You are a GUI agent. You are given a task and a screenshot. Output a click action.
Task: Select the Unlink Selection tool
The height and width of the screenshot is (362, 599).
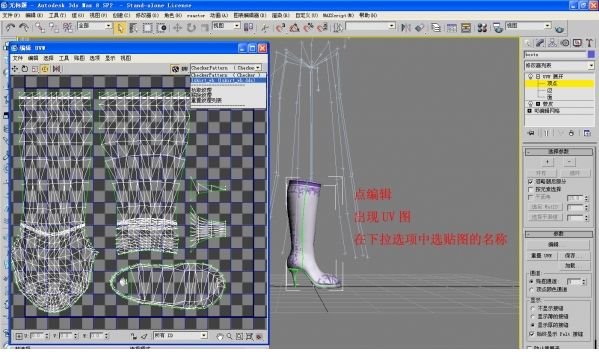point(53,27)
